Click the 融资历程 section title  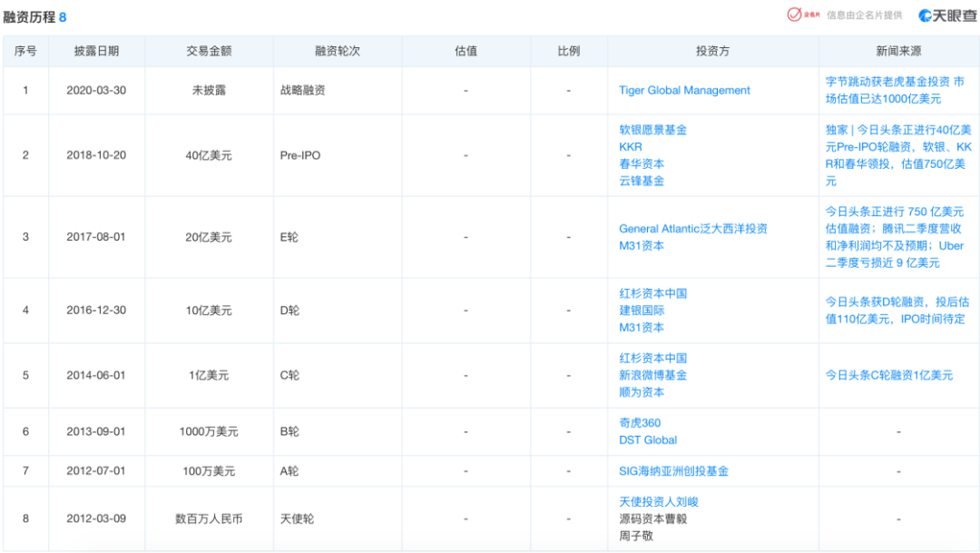pos(28,17)
